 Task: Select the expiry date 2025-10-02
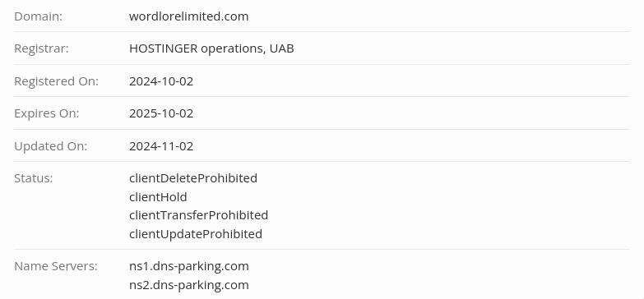click(161, 113)
